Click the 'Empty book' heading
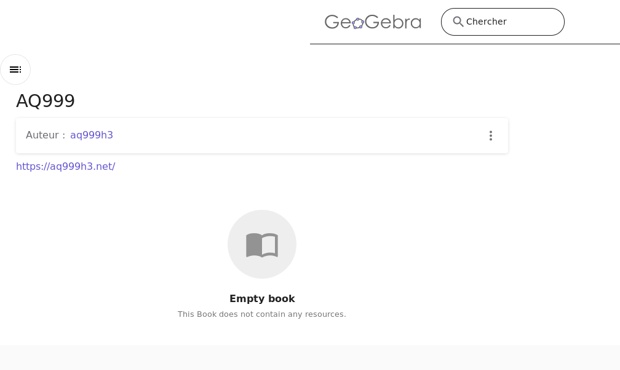 pyautogui.click(x=262, y=298)
